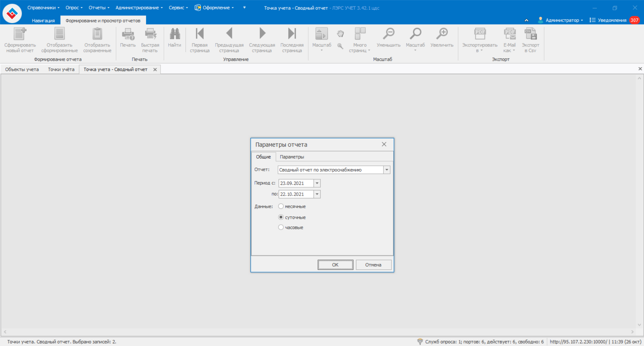The width and height of the screenshot is (644, 346).
Task: Open Администратор user dropdown
Action: coord(561,20)
